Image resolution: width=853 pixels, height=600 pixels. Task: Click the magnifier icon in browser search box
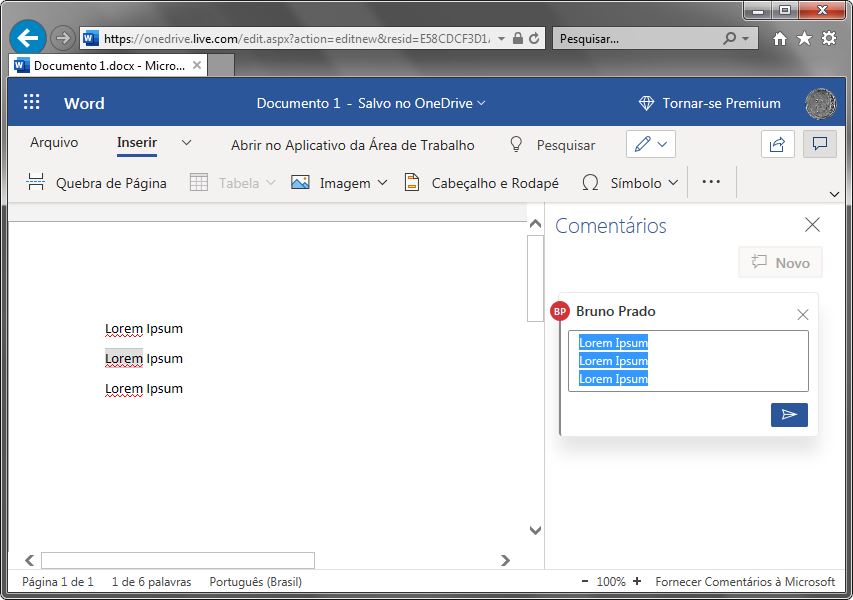click(x=730, y=38)
